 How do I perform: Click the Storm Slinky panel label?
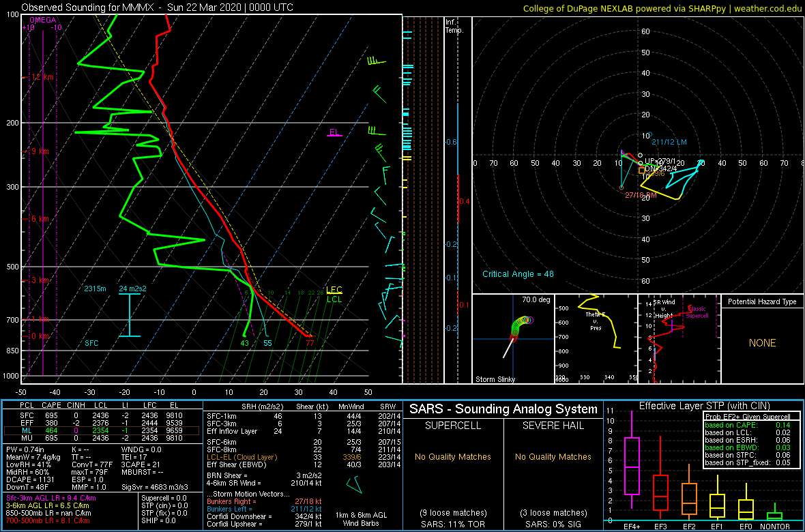[x=495, y=379]
